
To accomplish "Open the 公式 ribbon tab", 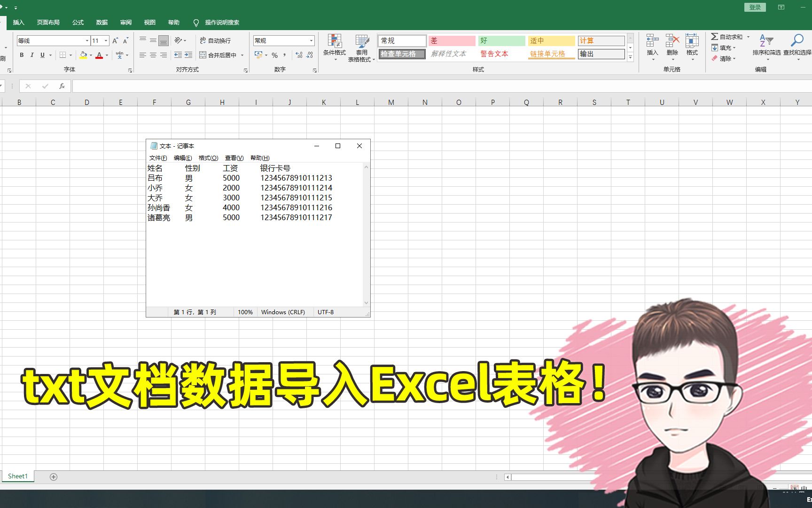I will (x=78, y=23).
